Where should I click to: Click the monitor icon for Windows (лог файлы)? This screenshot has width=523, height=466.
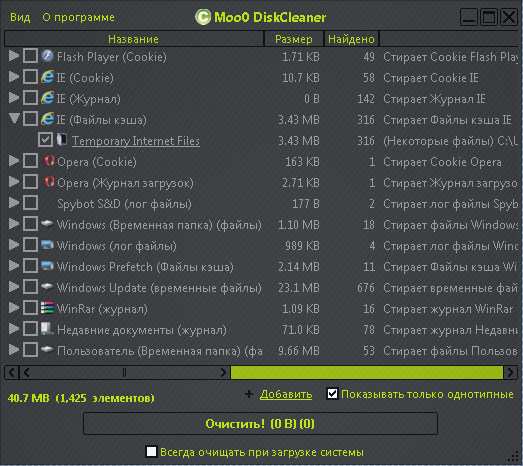[x=47, y=245]
